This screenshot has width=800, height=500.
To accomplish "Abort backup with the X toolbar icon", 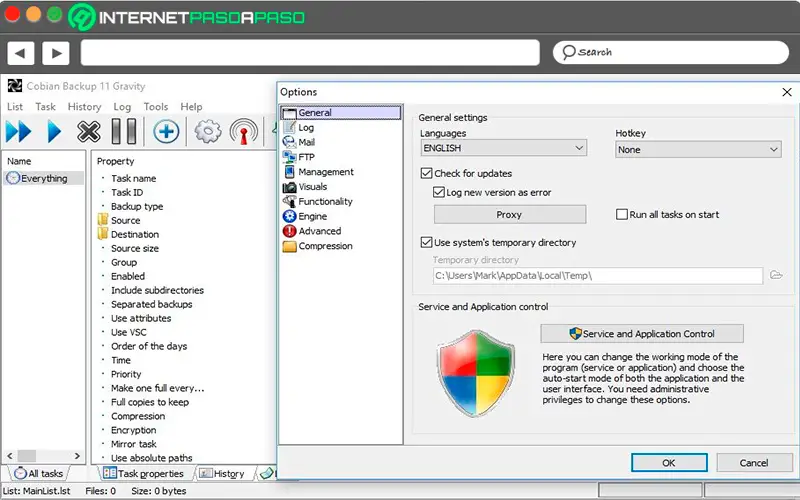I will [x=89, y=132].
